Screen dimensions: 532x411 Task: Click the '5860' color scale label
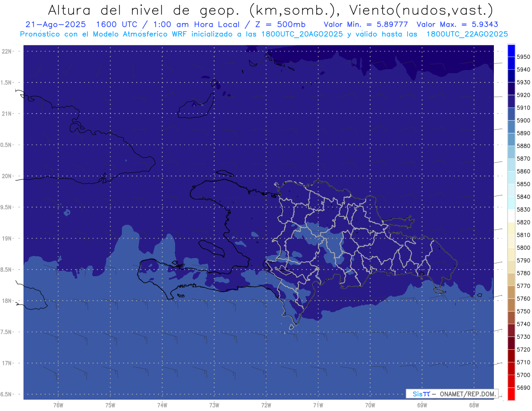(524, 171)
